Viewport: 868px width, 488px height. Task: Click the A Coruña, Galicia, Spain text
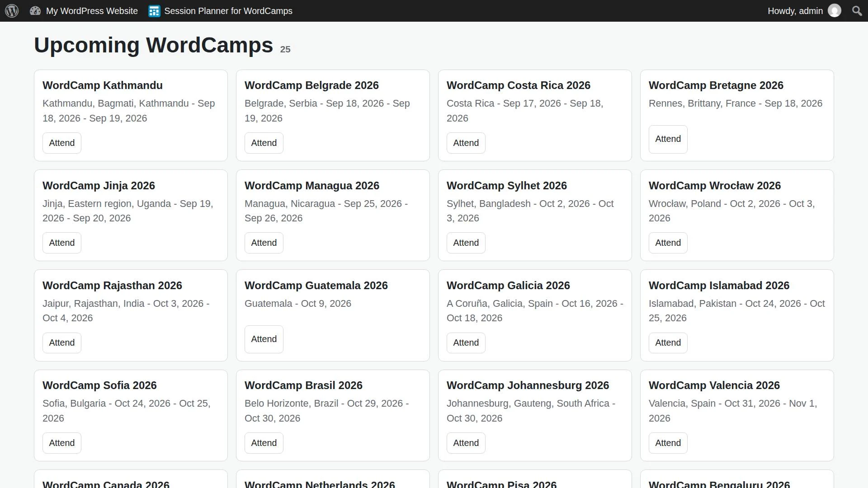[x=535, y=311]
